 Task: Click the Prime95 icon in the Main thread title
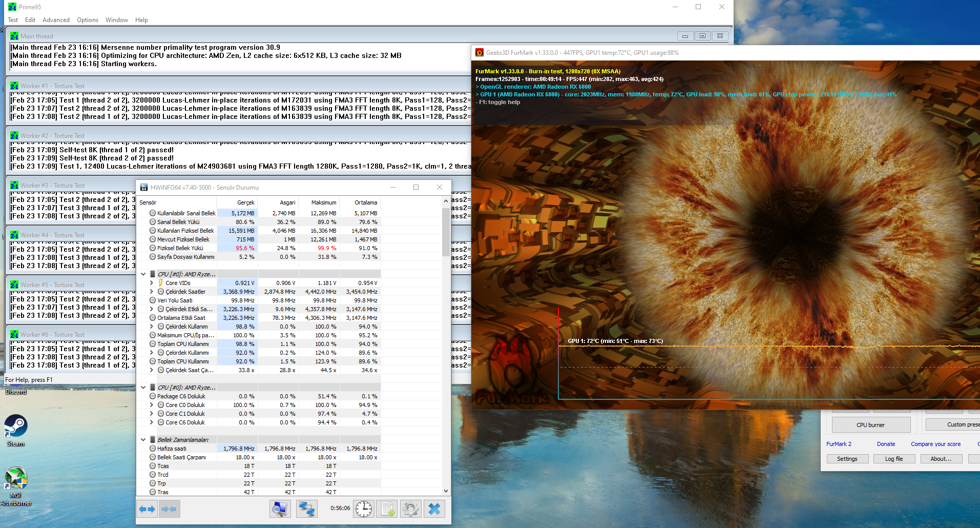coord(14,36)
